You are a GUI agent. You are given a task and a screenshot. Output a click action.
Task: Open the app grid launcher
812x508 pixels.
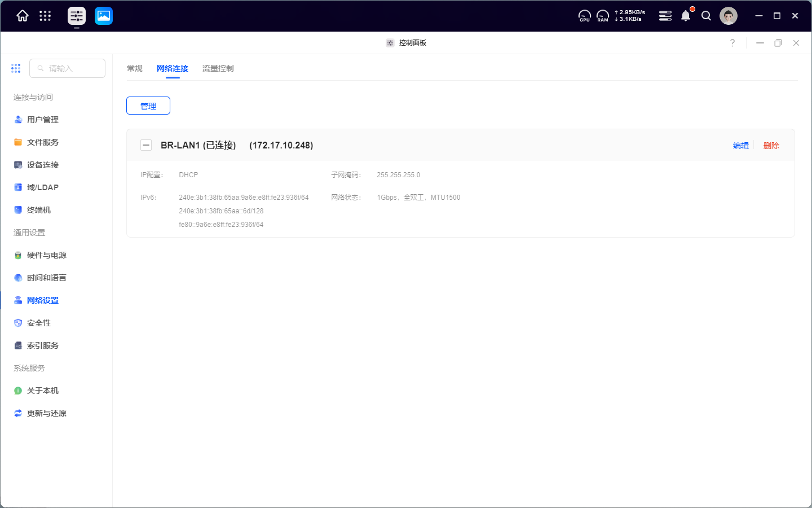(45, 16)
